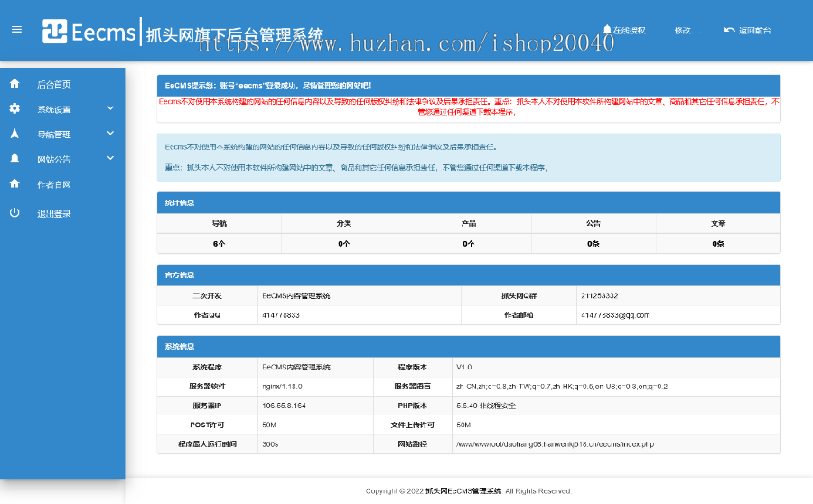The height and width of the screenshot is (504, 813).
Task: Click the bell icon beside 网站公告
Action: 14,158
